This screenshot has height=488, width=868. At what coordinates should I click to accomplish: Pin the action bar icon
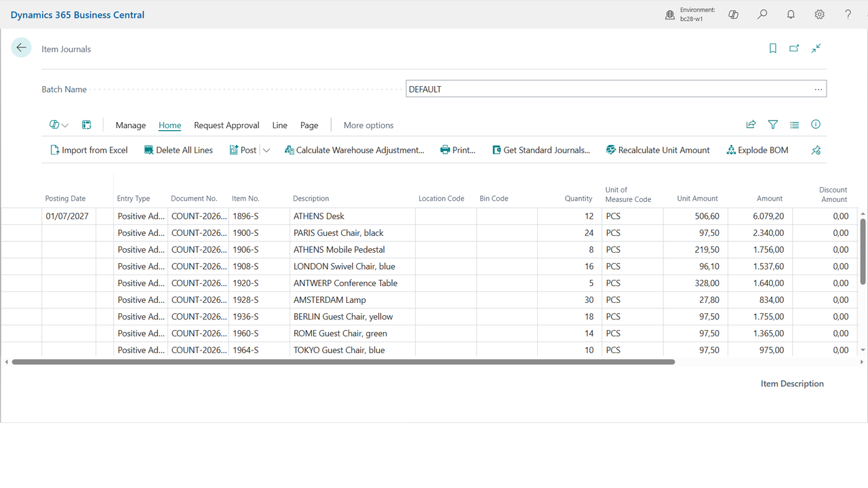click(x=816, y=150)
